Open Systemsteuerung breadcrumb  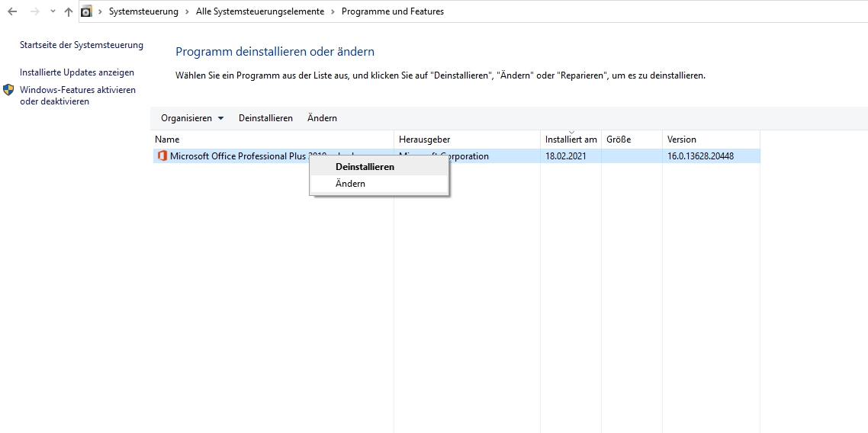pyautogui.click(x=143, y=11)
